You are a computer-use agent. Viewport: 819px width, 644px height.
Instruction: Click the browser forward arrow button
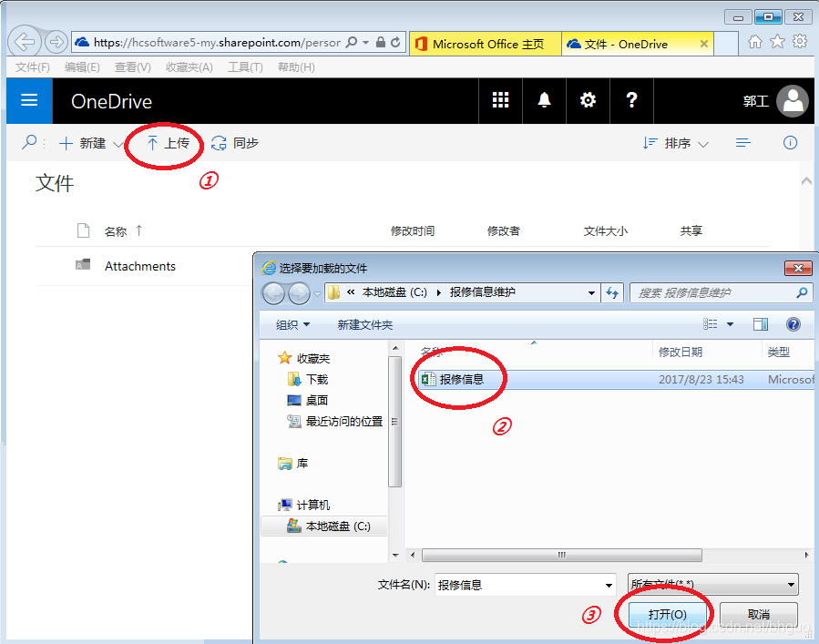56,42
